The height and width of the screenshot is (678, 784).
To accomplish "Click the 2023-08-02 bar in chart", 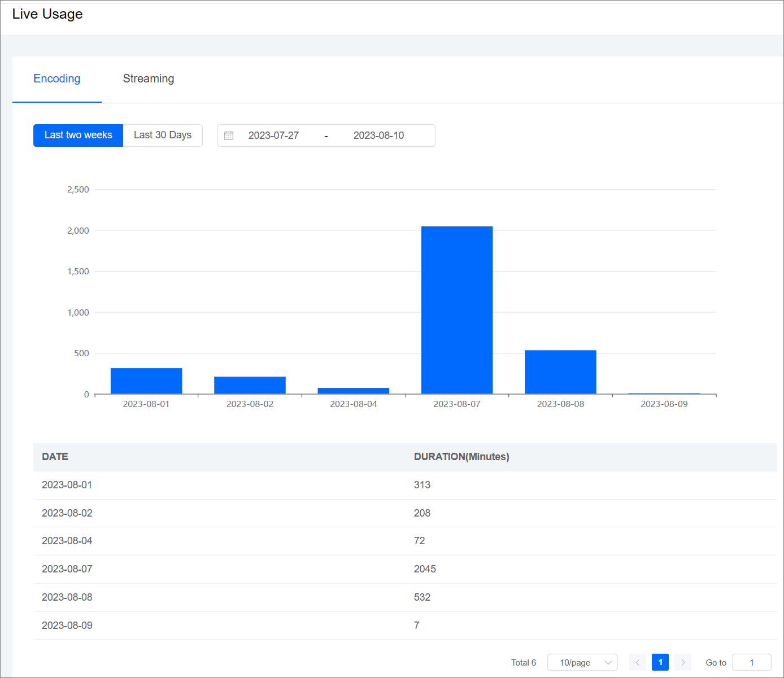I will coord(250,385).
